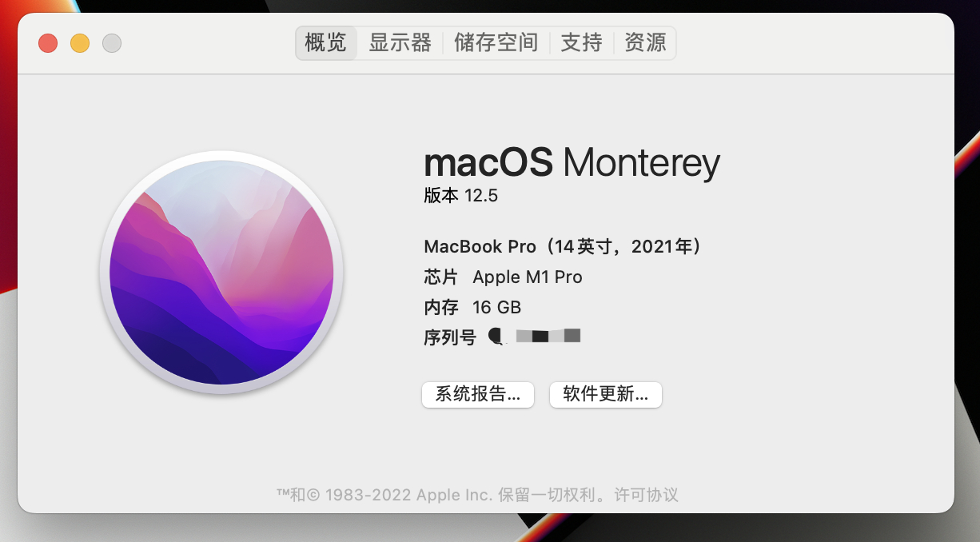Click the 版本 12.5 version text

point(460,196)
